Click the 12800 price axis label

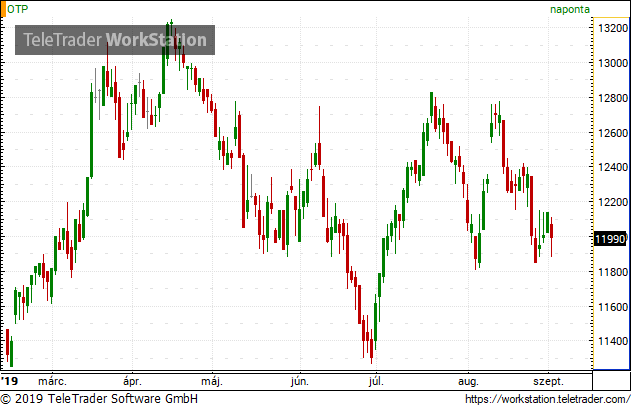click(x=613, y=98)
